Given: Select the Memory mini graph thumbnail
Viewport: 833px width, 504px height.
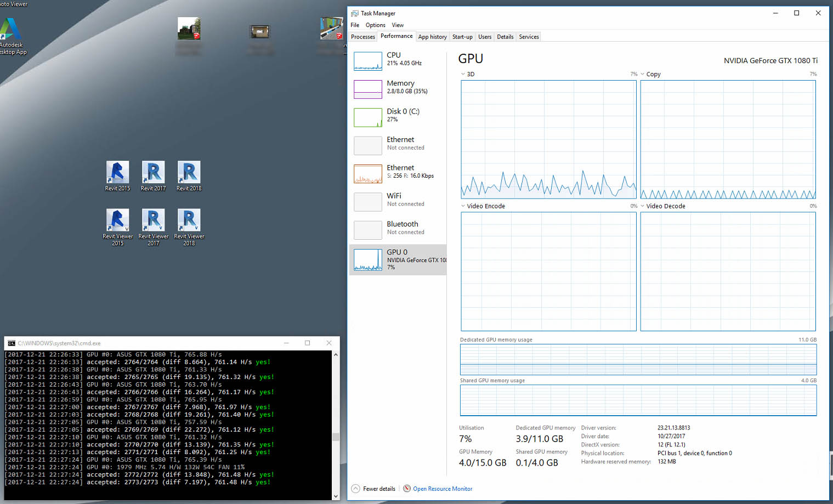Looking at the screenshot, I should click(368, 89).
